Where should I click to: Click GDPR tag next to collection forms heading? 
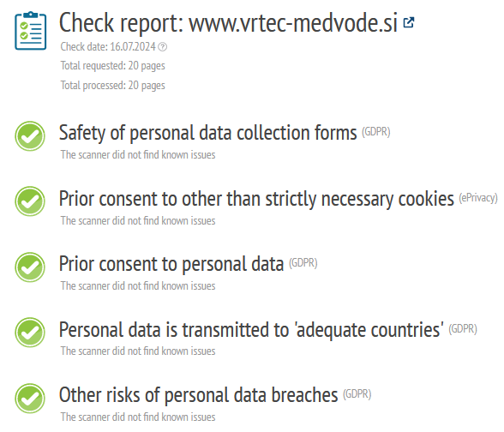(376, 132)
